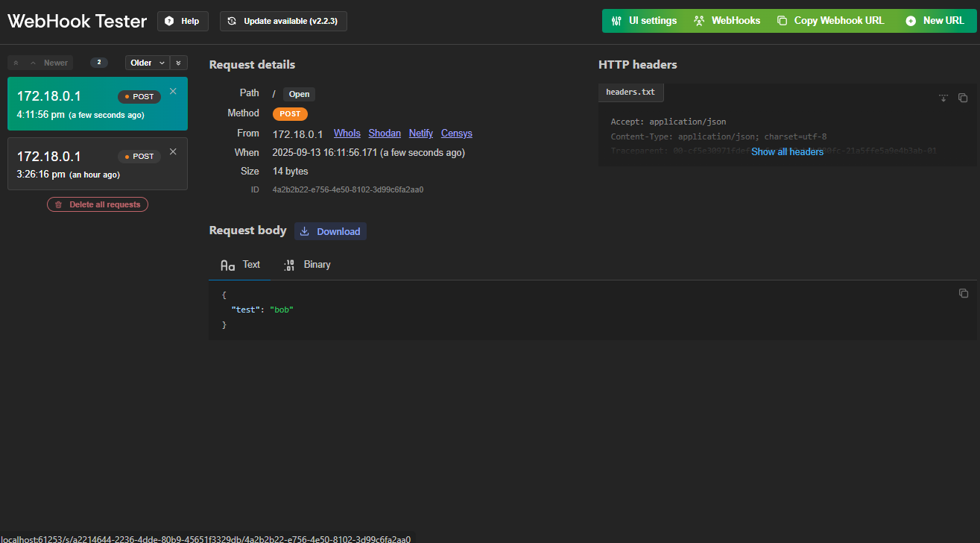Open the Older requests dropdown
The image size is (980, 543).
tap(146, 63)
